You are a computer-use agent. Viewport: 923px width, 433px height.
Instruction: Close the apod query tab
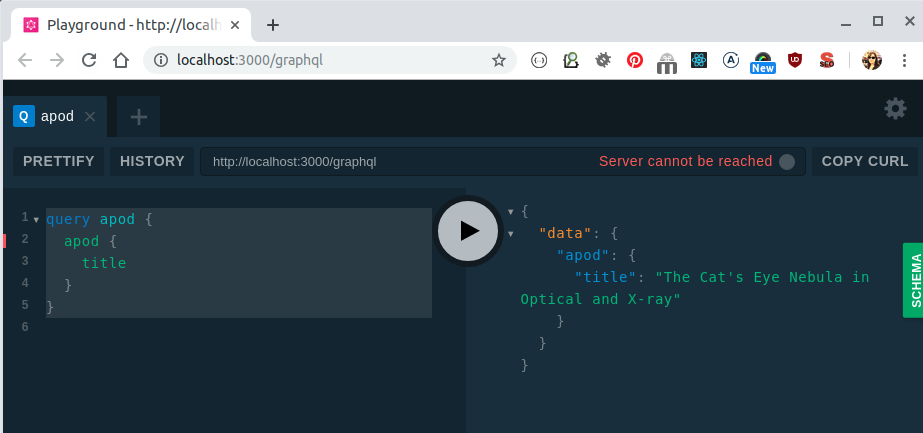pos(90,116)
